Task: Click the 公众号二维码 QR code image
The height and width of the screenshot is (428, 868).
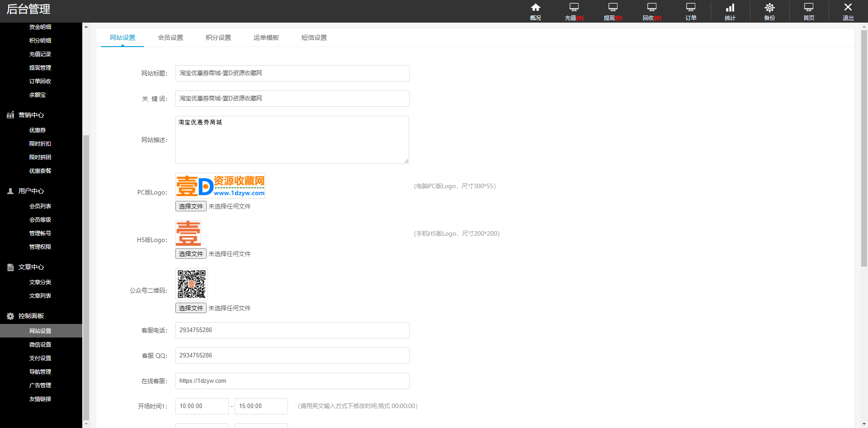Action: [x=191, y=284]
